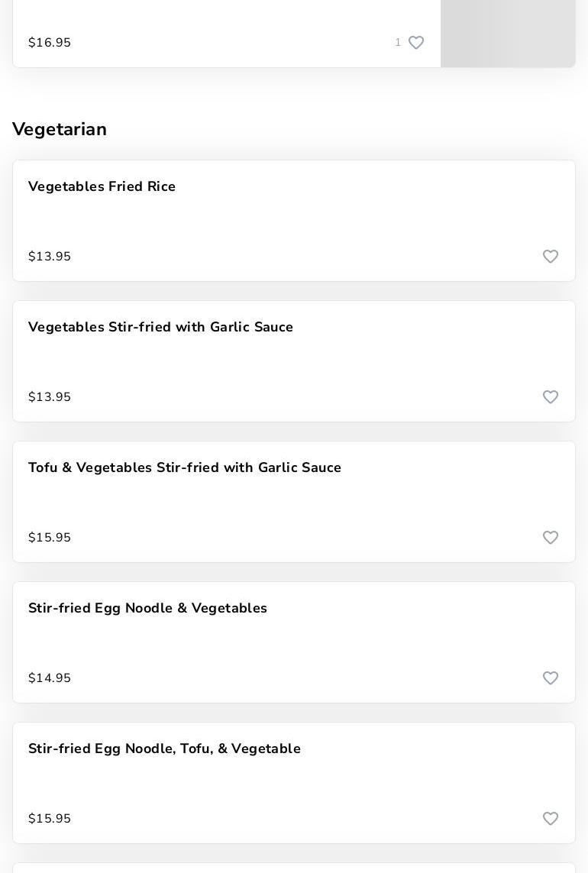Screen dimensions: 588x873
Task: Select Tofu & Vegetables Stir-fried with Garlic Sauce
Action: click(x=184, y=468)
